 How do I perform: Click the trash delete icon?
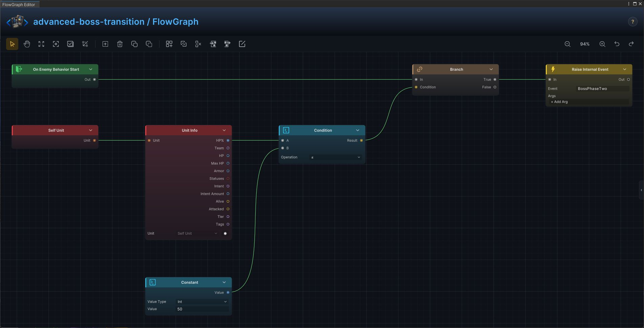pos(120,44)
